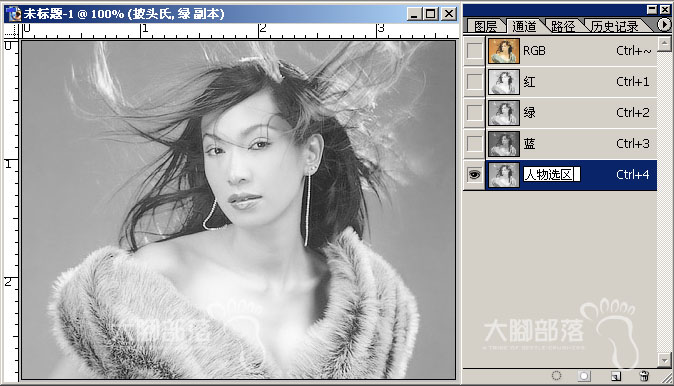Click the Ctrl+2 shortcut label

click(633, 113)
